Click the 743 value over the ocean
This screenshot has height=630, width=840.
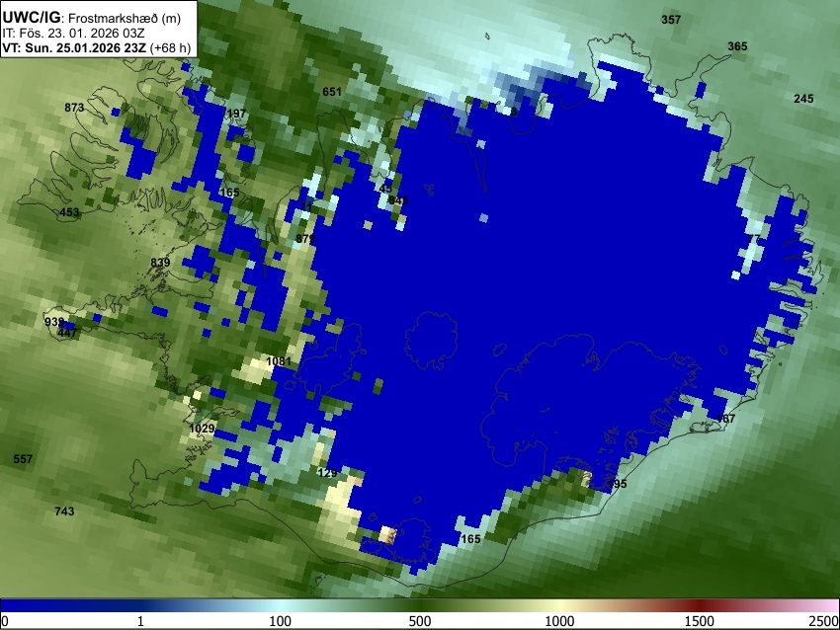point(64,512)
